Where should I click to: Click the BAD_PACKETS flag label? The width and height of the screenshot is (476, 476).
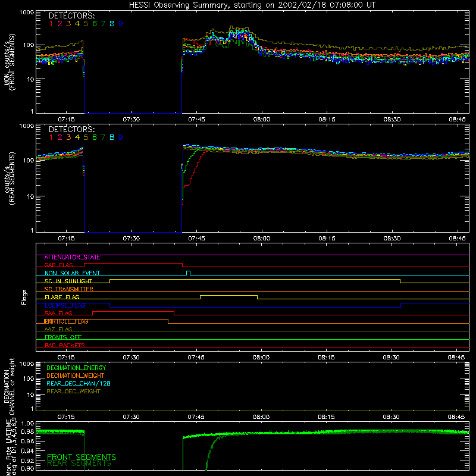[x=65, y=345]
